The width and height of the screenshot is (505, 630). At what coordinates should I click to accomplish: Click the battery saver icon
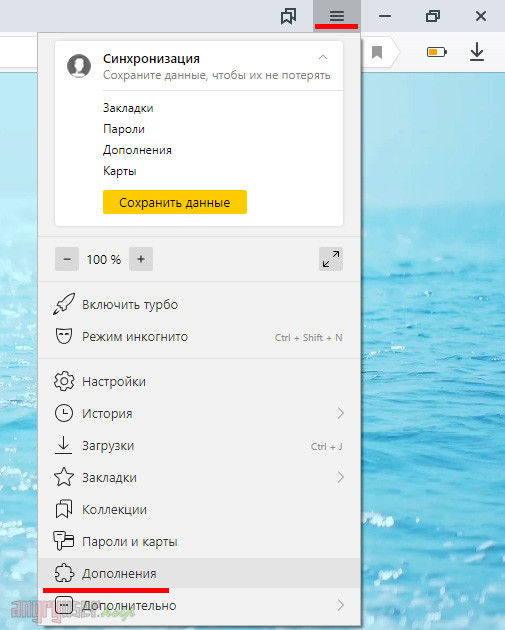[x=437, y=52]
